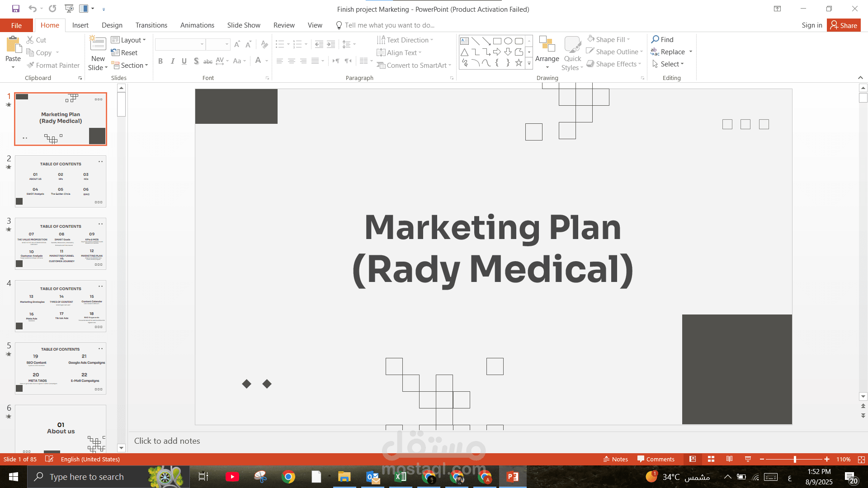The width and height of the screenshot is (868, 488).
Task: Center the paragraph text
Action: [292, 61]
